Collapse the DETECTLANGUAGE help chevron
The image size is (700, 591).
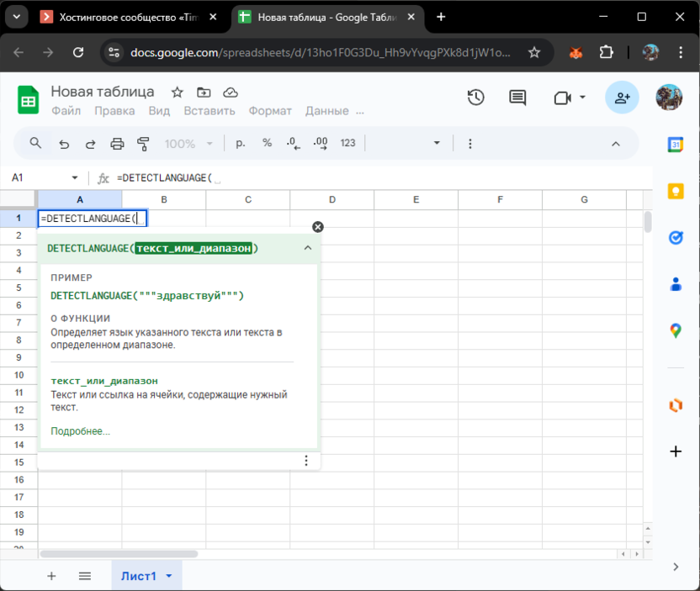point(307,248)
